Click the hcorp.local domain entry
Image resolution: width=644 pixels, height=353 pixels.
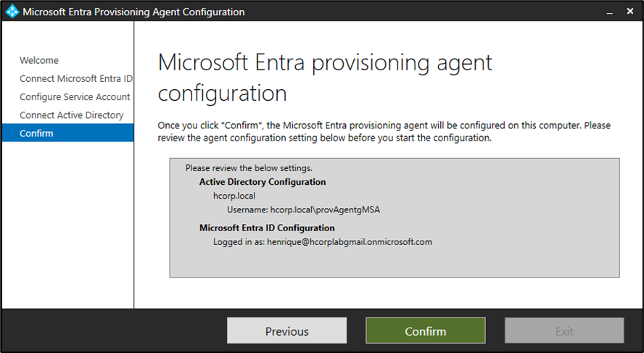pos(234,196)
